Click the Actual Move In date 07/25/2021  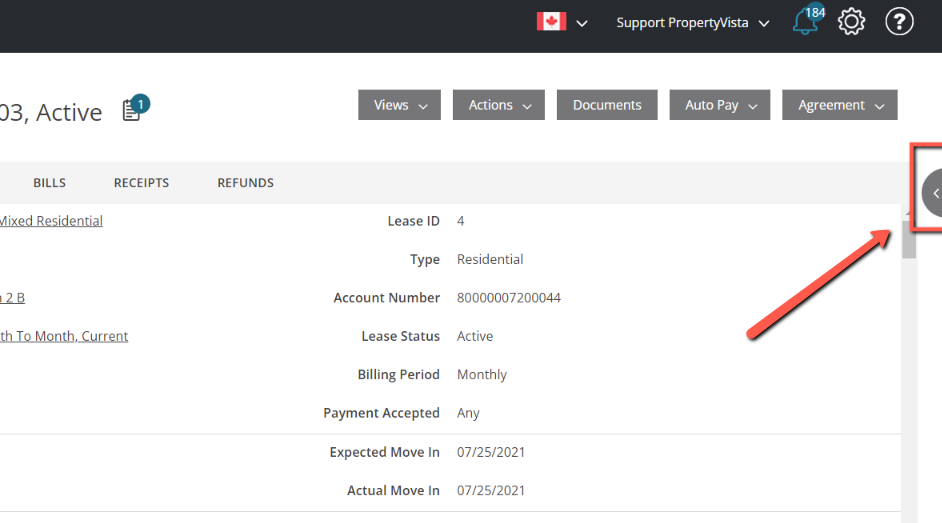tap(490, 491)
